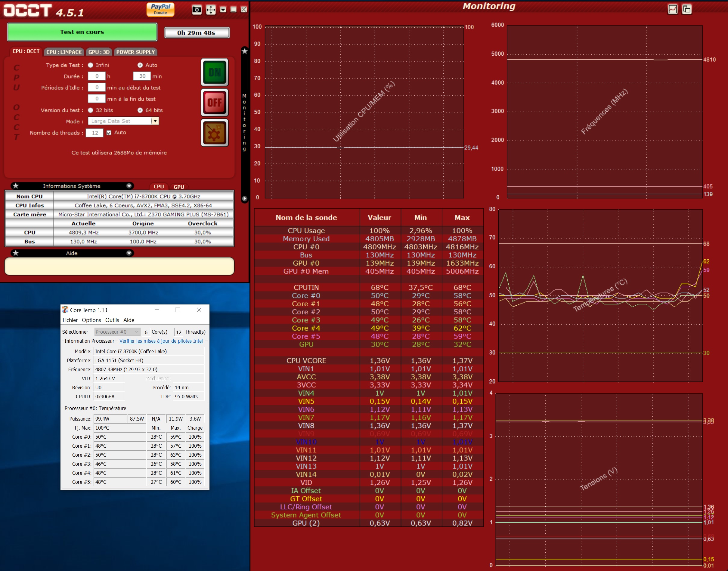Click the Durée minutes input field

[142, 76]
